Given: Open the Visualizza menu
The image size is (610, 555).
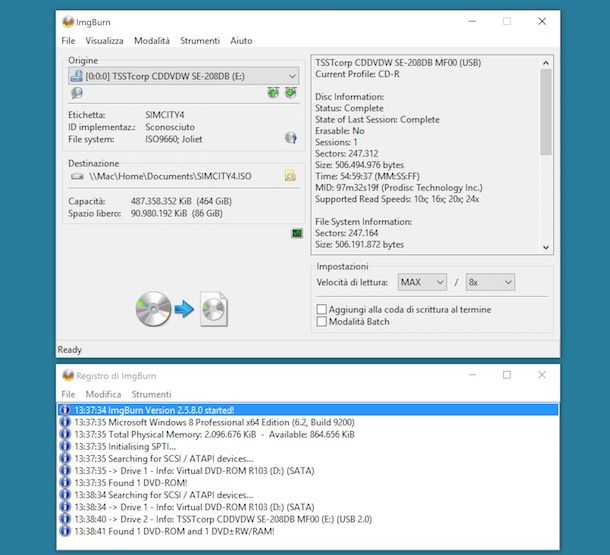Looking at the screenshot, I should click(104, 40).
